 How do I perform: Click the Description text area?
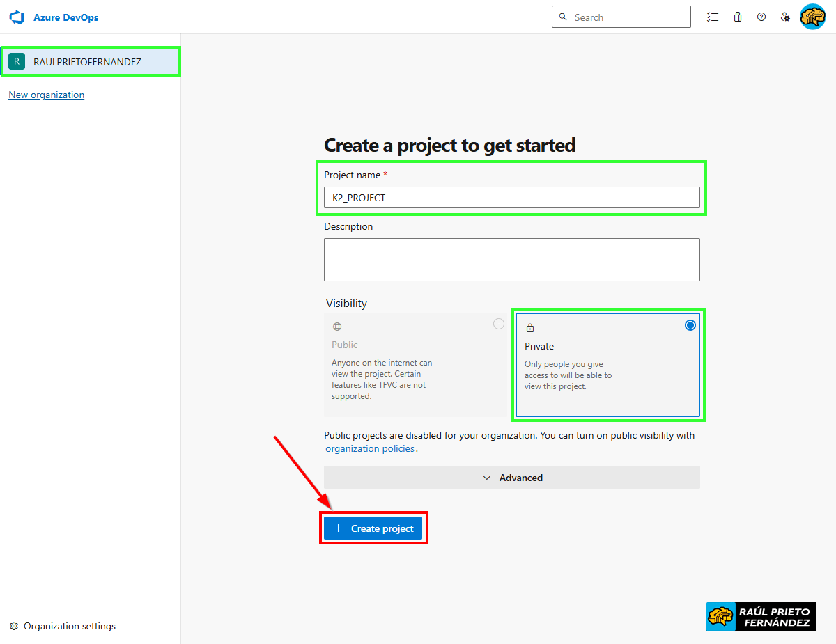coord(511,260)
